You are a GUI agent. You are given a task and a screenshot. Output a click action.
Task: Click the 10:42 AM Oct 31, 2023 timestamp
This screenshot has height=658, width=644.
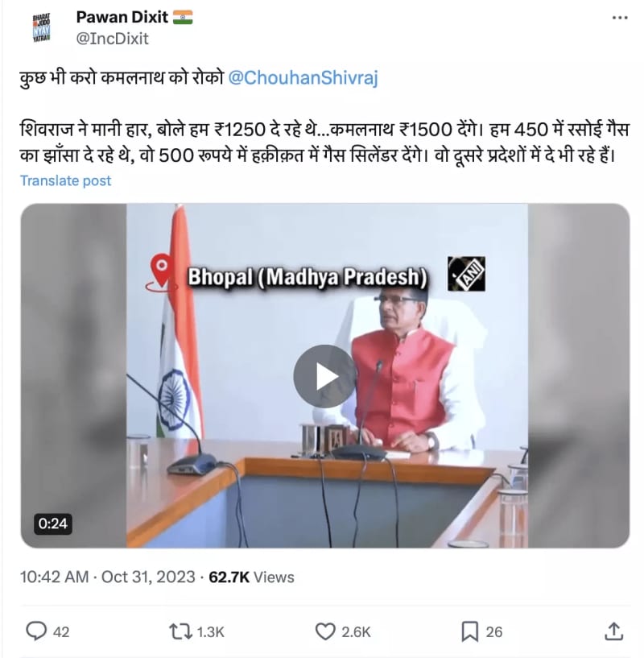point(107,577)
